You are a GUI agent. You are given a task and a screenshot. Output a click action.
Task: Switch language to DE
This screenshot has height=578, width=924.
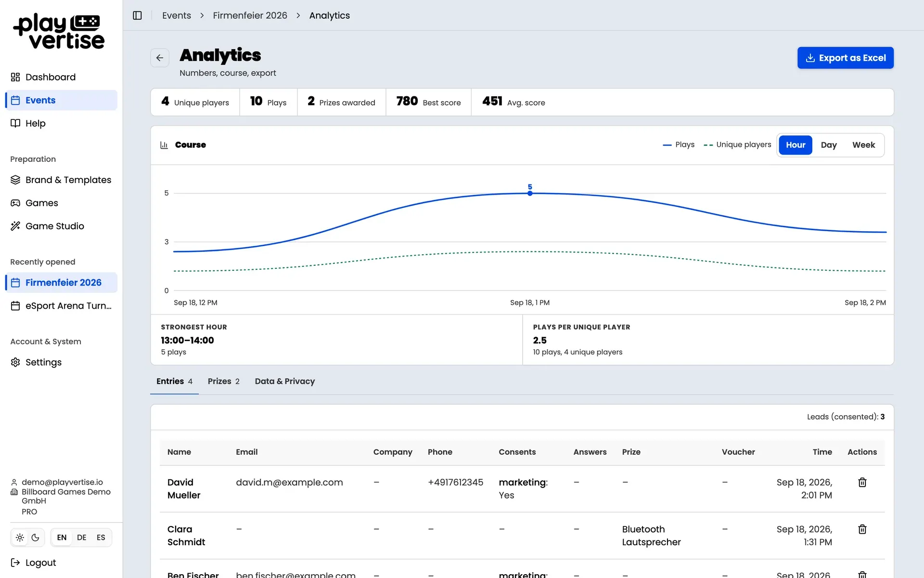coord(82,538)
